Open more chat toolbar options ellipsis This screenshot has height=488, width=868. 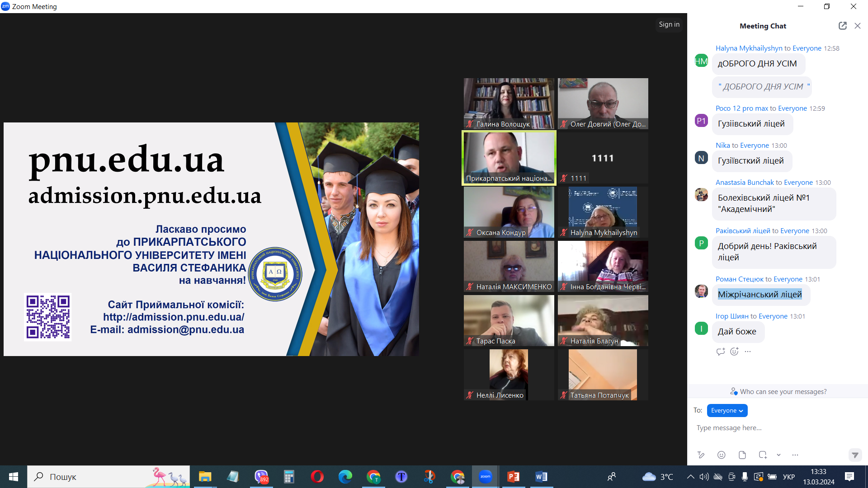tap(795, 455)
